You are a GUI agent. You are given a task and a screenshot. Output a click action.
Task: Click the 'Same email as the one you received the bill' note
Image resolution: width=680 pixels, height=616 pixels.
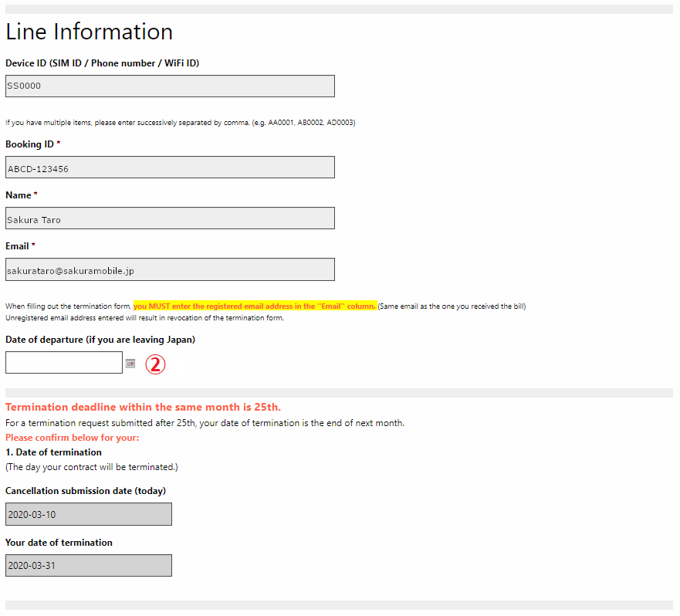(x=452, y=306)
